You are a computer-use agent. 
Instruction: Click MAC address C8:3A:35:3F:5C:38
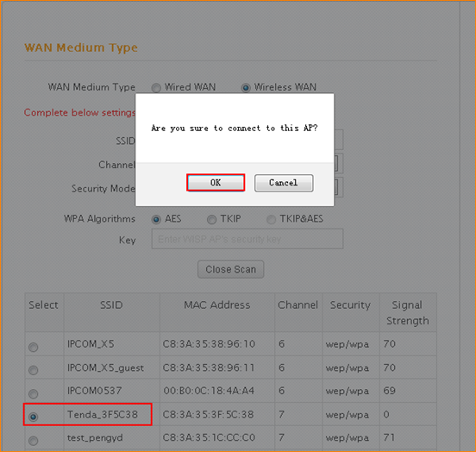tap(209, 414)
